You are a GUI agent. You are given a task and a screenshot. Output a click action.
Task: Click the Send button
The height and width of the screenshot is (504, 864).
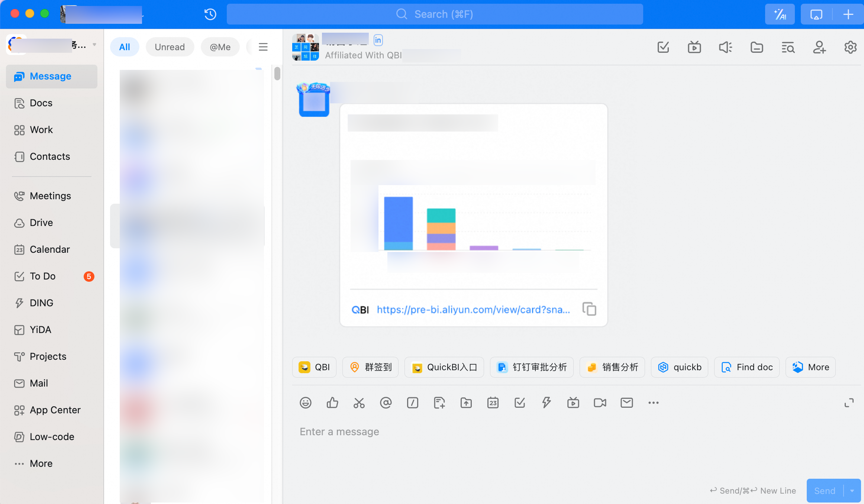coord(825,491)
